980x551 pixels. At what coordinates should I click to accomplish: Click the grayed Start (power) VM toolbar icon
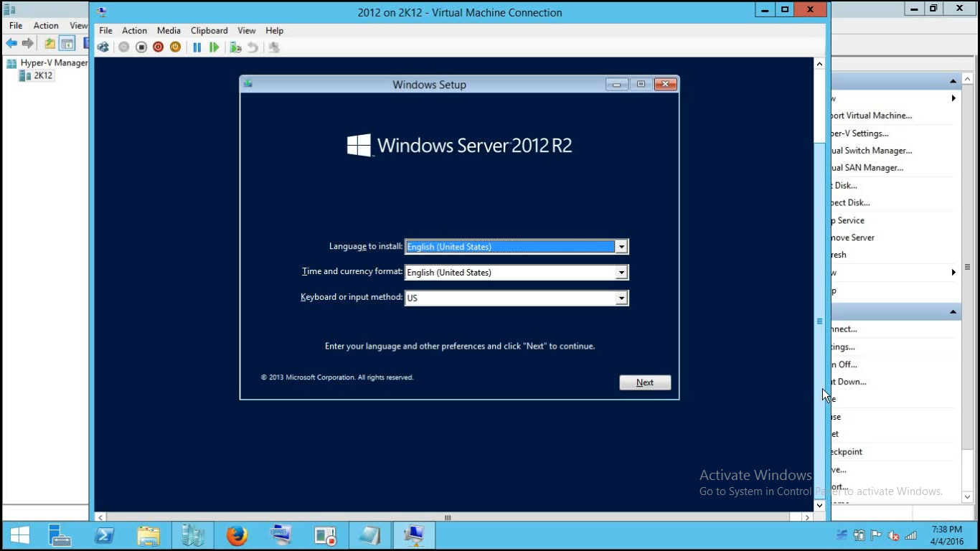click(124, 47)
